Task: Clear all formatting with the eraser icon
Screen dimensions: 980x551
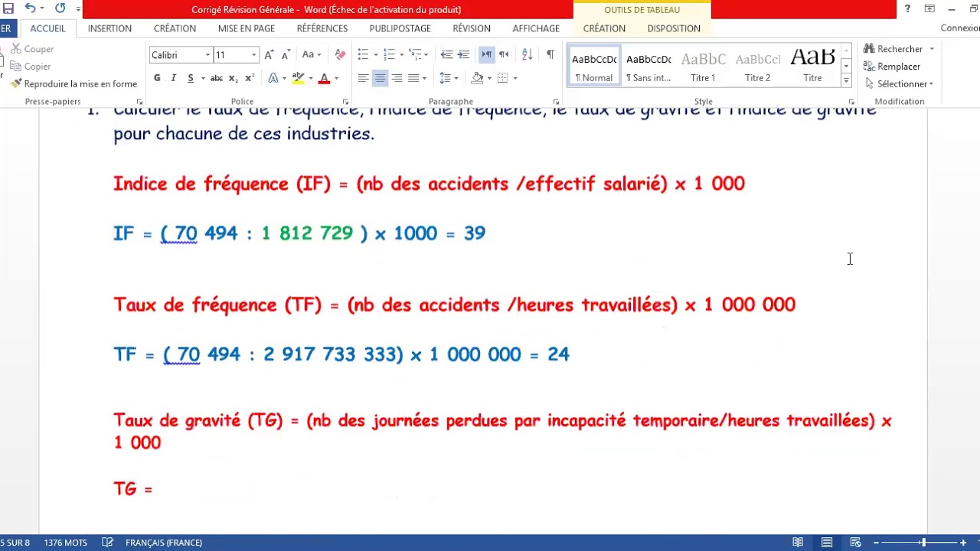Action: [x=341, y=55]
